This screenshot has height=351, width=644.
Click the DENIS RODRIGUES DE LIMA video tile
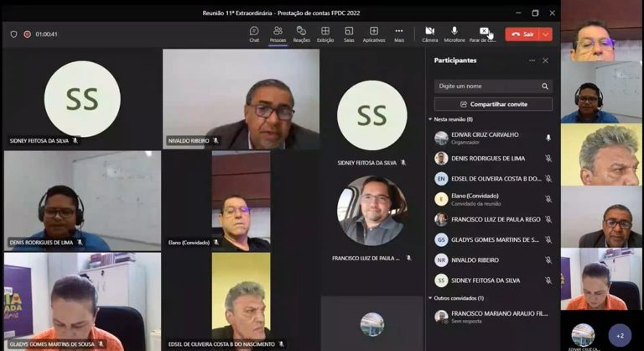click(x=82, y=201)
